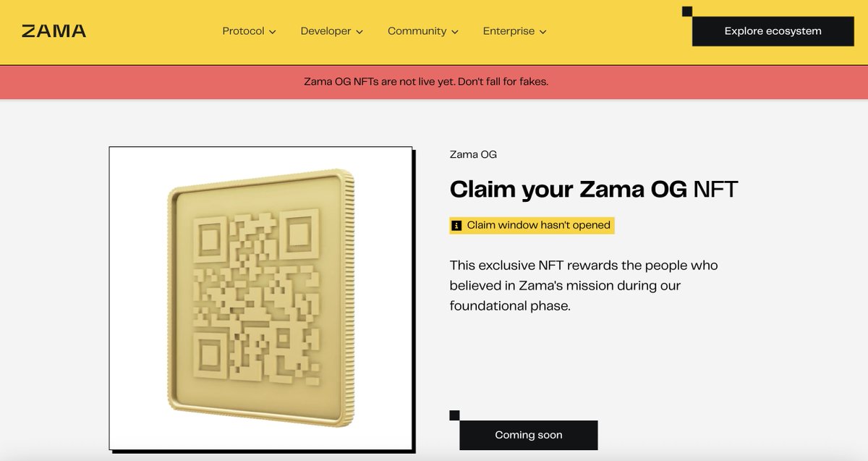Viewport: 868px width, 461px height.
Task: Click the "Claim window hasn't opened" badge
Action: [x=538, y=225]
